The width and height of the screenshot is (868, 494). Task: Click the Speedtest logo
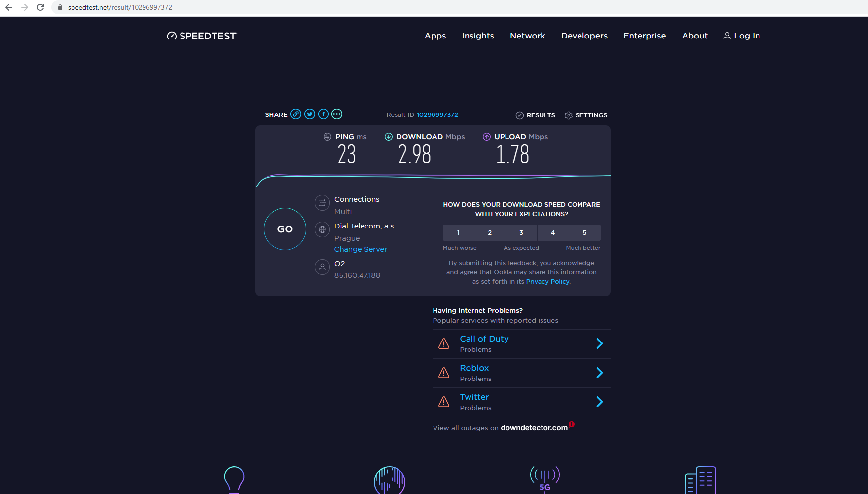(x=202, y=36)
